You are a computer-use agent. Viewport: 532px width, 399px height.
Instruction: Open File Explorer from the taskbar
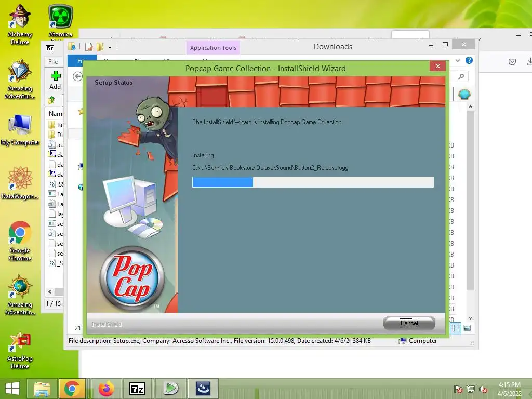[42, 389]
